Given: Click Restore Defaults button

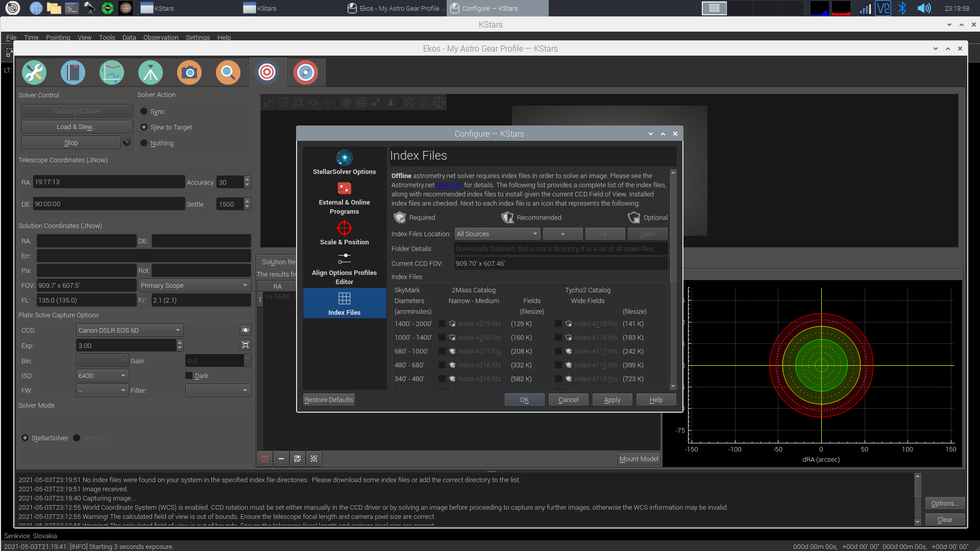Looking at the screenshot, I should pos(329,399).
